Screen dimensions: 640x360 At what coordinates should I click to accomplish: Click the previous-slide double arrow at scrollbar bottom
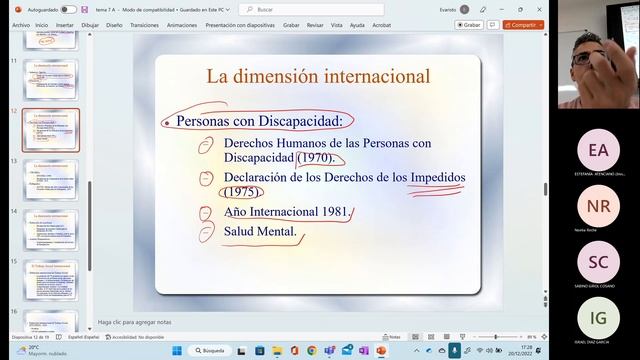point(545,299)
